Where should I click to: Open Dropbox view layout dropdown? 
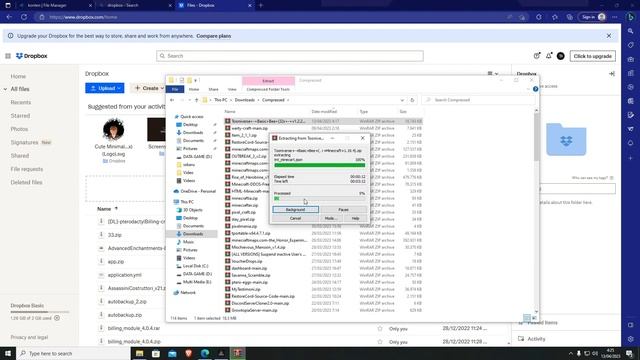(493, 74)
